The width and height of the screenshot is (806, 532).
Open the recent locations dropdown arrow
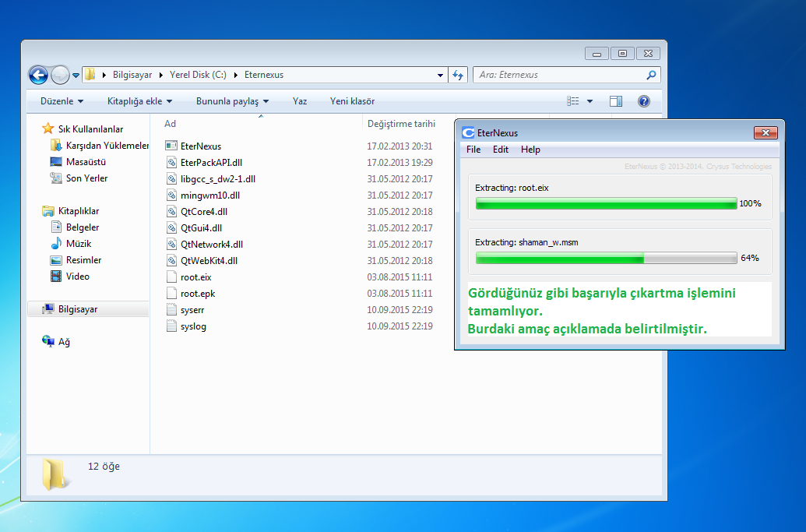76,76
